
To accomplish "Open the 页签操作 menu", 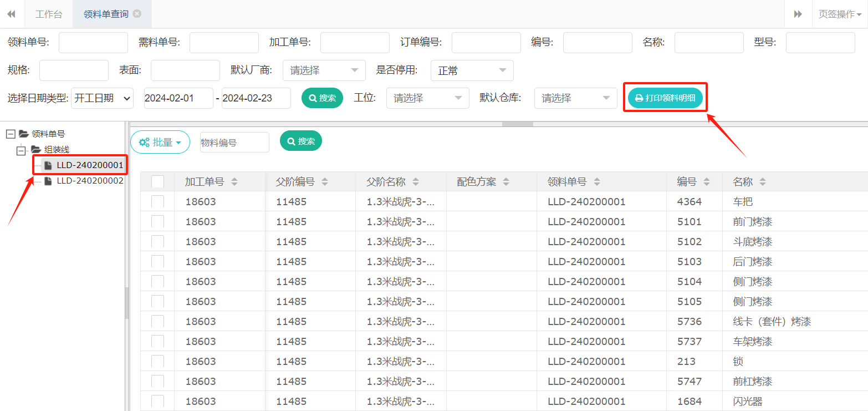I will (x=839, y=14).
